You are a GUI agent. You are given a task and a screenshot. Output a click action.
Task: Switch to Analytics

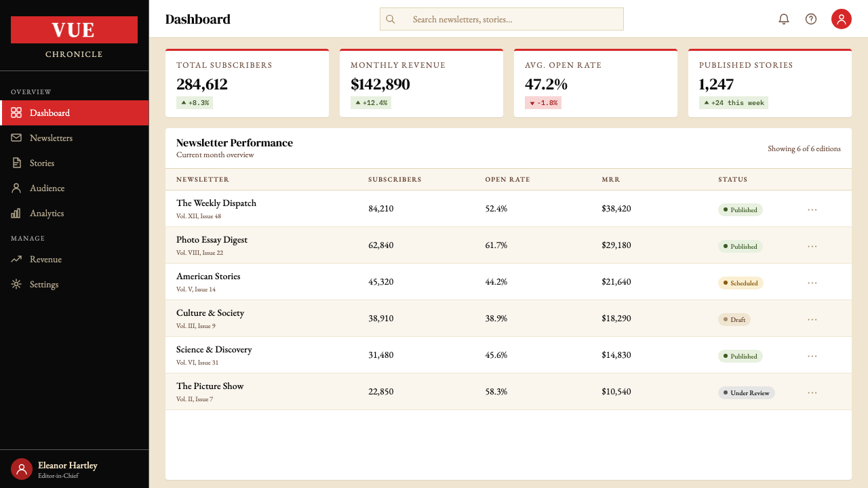tap(75, 213)
